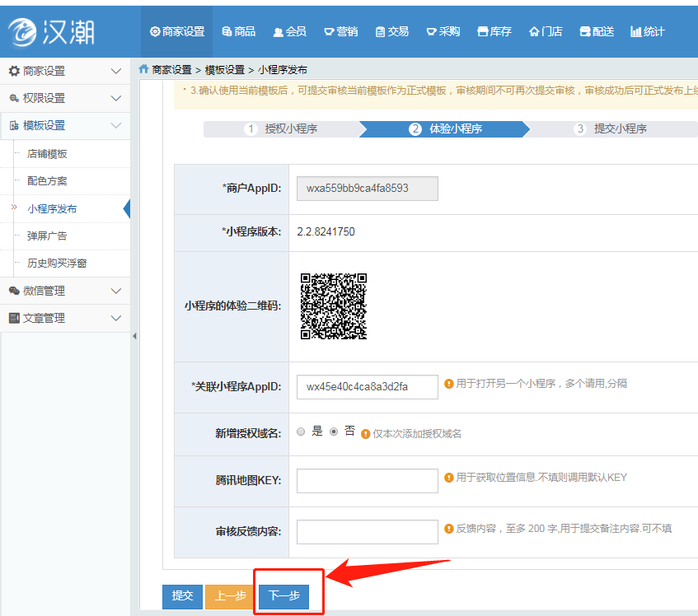Click the 采购 icon in top bar
The width and height of the screenshot is (698, 616).
(431, 31)
